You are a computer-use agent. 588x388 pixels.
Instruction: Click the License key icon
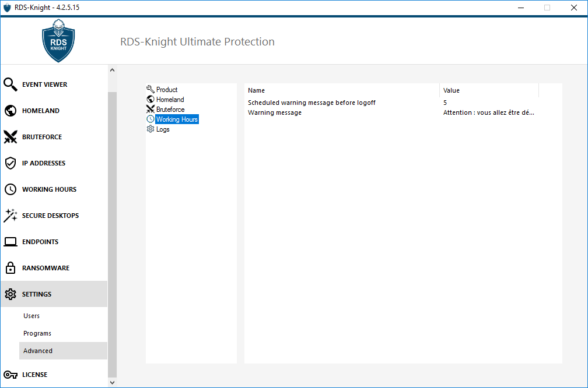tap(10, 375)
